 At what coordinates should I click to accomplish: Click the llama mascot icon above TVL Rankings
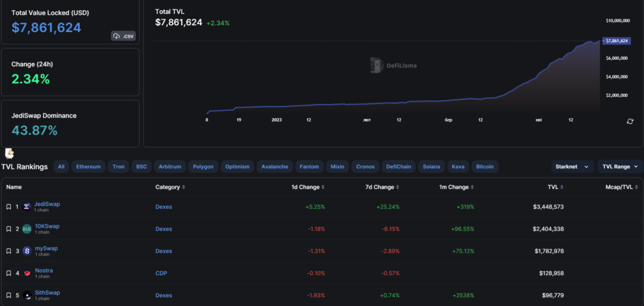tap(9, 154)
